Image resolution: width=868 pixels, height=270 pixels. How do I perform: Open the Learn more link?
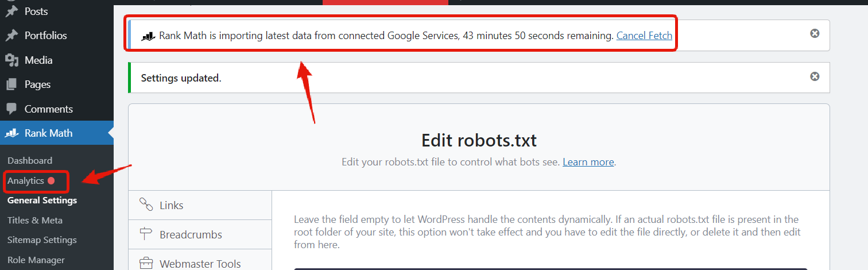click(588, 162)
